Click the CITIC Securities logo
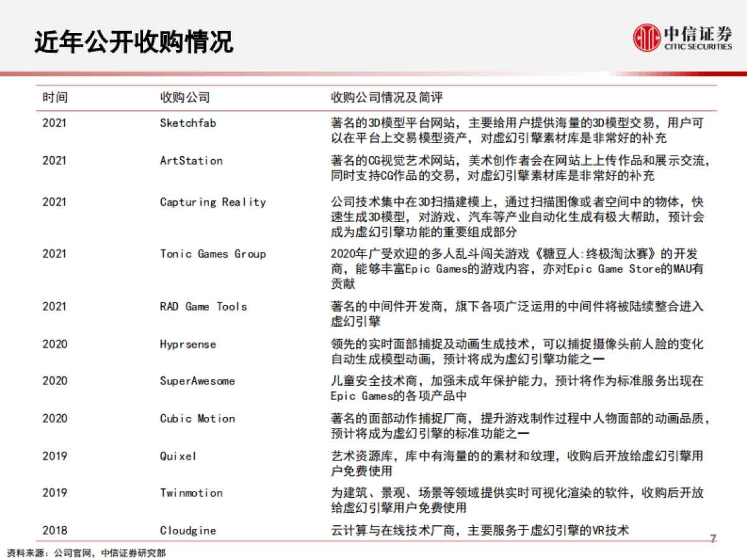The image size is (747, 560). (x=683, y=39)
